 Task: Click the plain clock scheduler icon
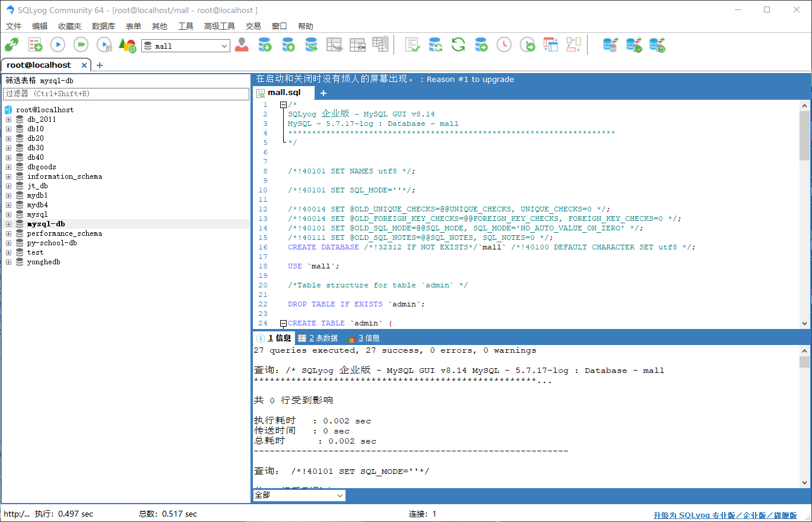pyautogui.click(x=504, y=45)
